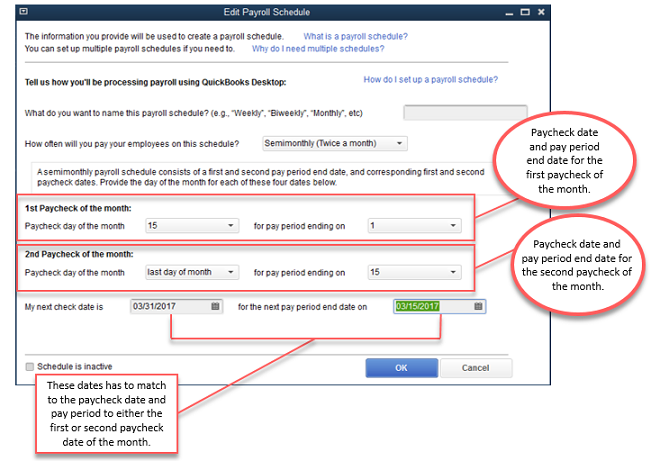Click the Cancel button
The image size is (651, 461).
point(476,368)
